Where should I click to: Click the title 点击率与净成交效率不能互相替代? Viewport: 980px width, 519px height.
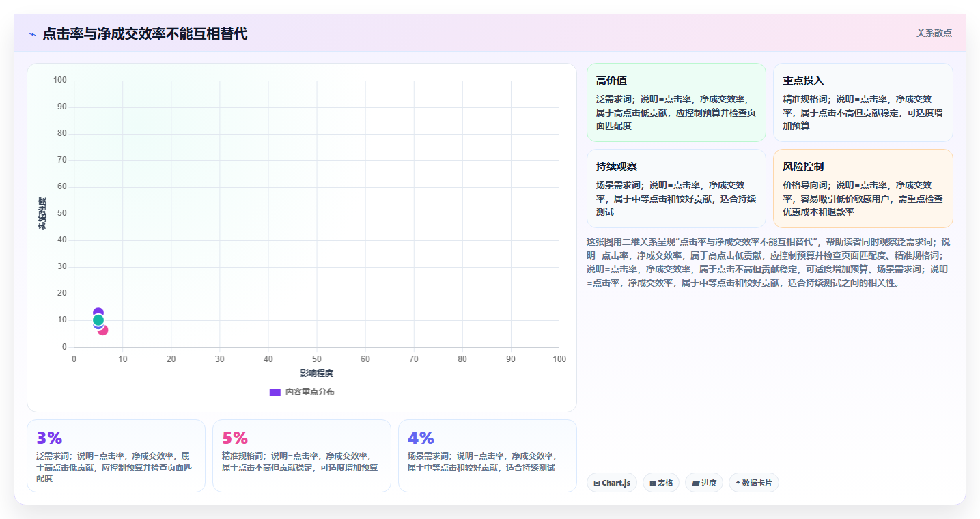point(145,33)
